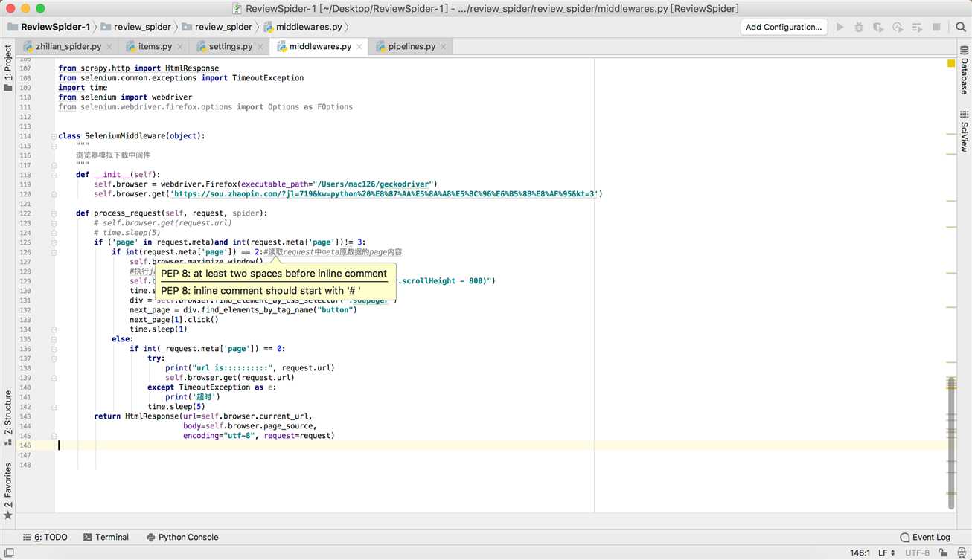Switch to the zhilian_spider.py tab
The image size is (972, 560).
click(x=68, y=46)
